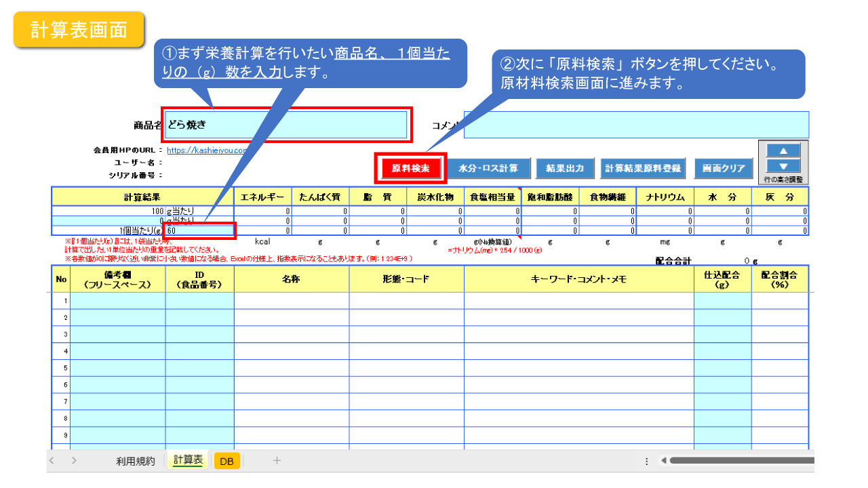Click the horizontal scrollbar left arrow
Screen dimensions: 868x488
coord(664,461)
